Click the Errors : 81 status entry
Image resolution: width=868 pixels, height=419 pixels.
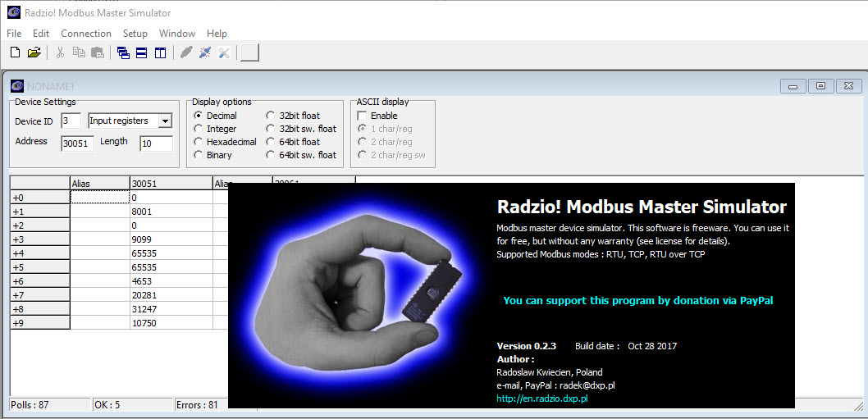(202, 404)
